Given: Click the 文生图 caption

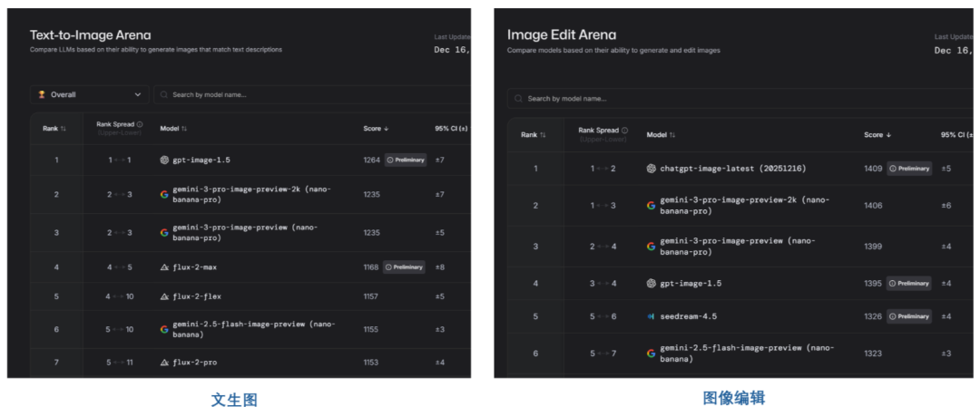Looking at the screenshot, I should click(x=234, y=400).
